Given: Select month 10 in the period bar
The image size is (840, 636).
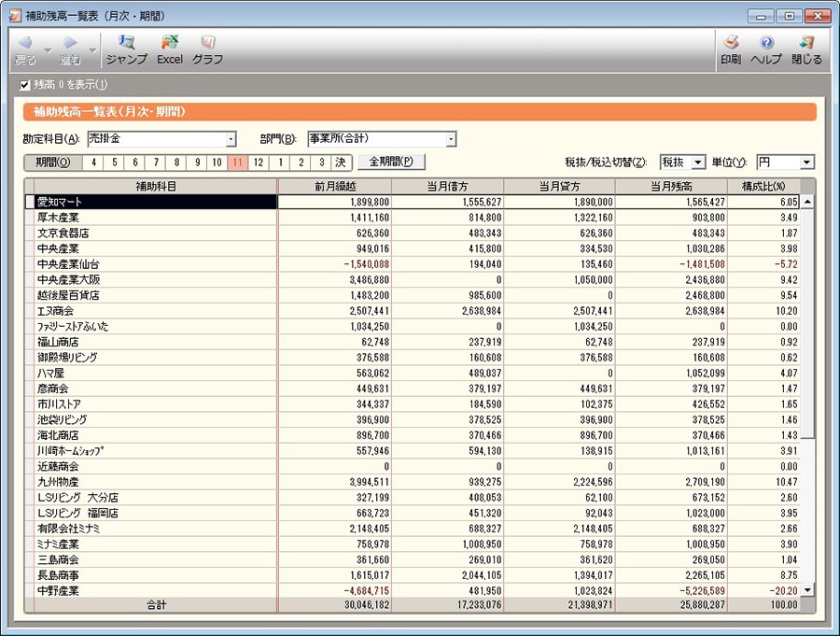Looking at the screenshot, I should [217, 162].
